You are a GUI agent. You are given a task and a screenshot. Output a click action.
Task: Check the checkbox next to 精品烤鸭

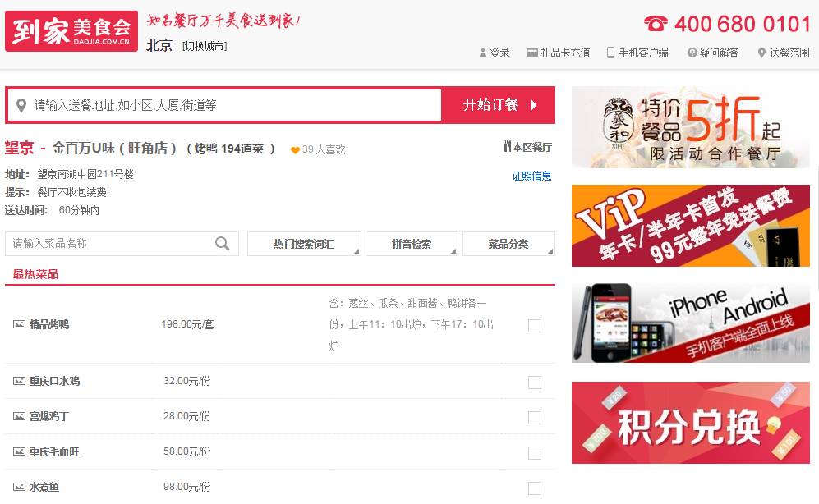coord(535,324)
